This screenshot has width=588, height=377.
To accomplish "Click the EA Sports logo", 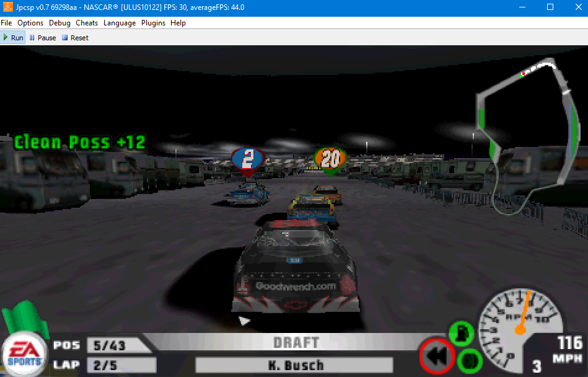I will [x=25, y=354].
